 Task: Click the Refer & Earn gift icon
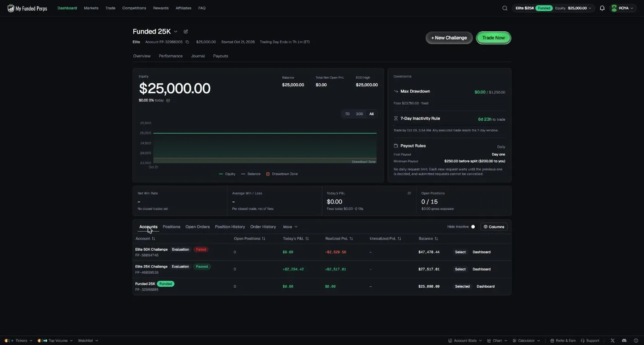click(x=552, y=340)
